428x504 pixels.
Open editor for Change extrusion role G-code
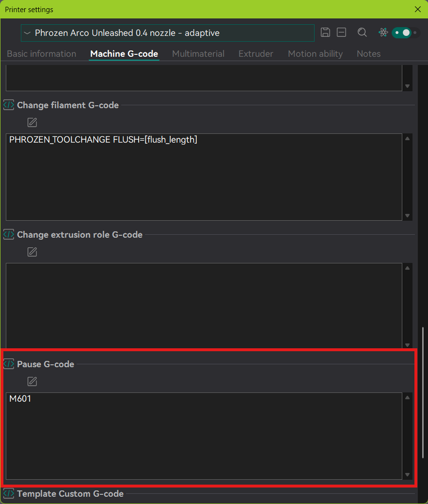32,252
